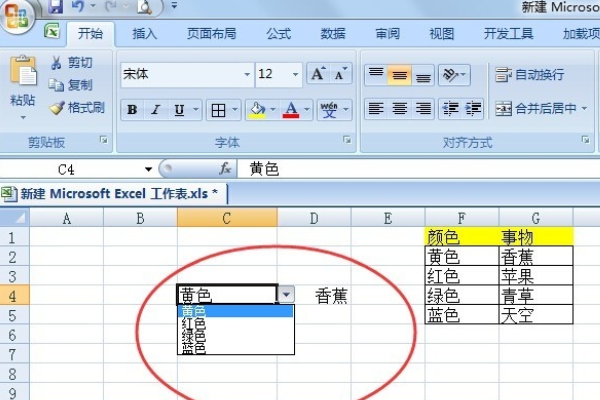
Task: Toggle underline formatting
Action: coord(179,110)
